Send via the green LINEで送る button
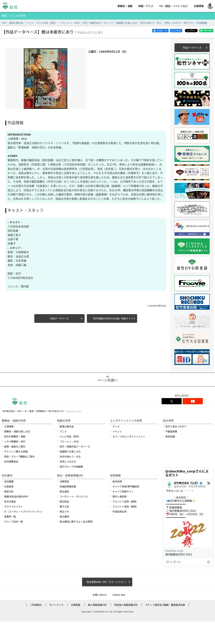The width and height of the screenshot is (215, 644). [x=206, y=30]
